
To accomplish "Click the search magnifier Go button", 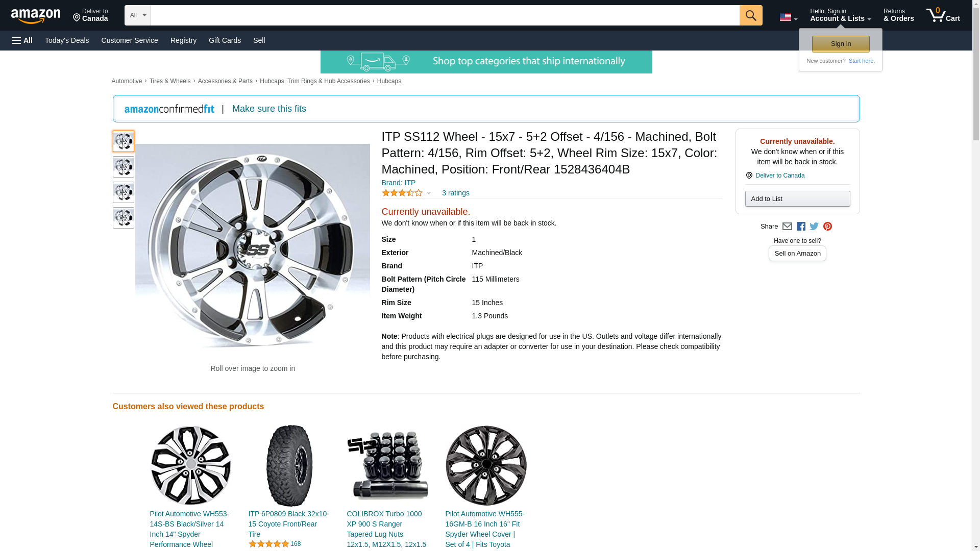I will [x=750, y=15].
